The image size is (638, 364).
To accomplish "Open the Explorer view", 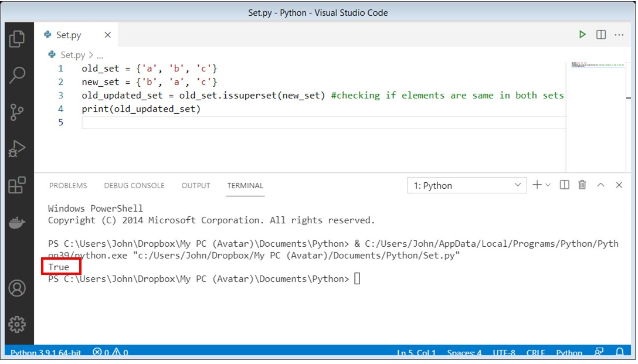I will 17,38.
